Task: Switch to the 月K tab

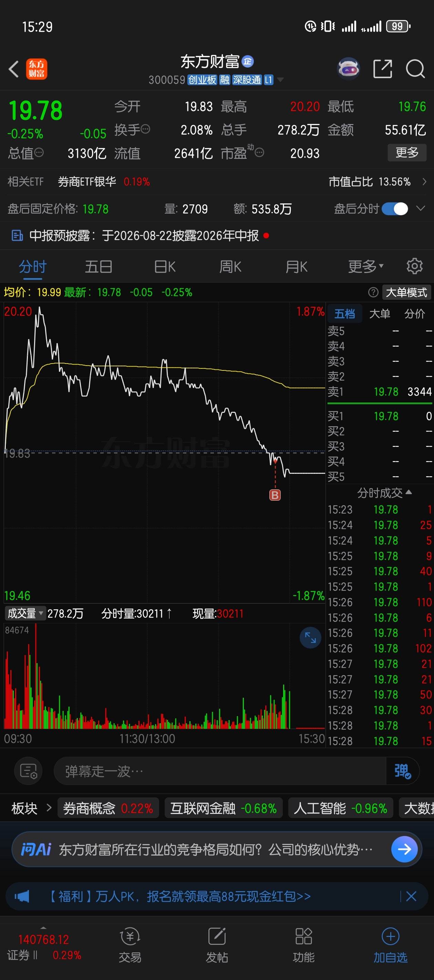Action: 296,266
